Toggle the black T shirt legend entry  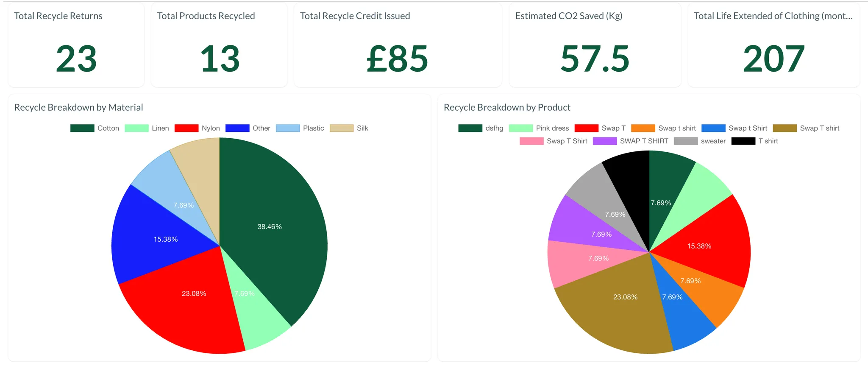755,141
